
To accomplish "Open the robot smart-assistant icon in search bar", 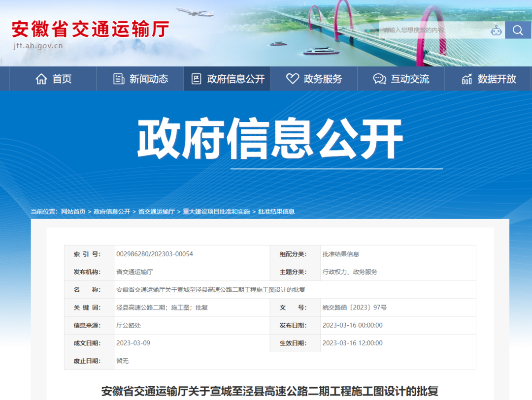I will click(497, 30).
